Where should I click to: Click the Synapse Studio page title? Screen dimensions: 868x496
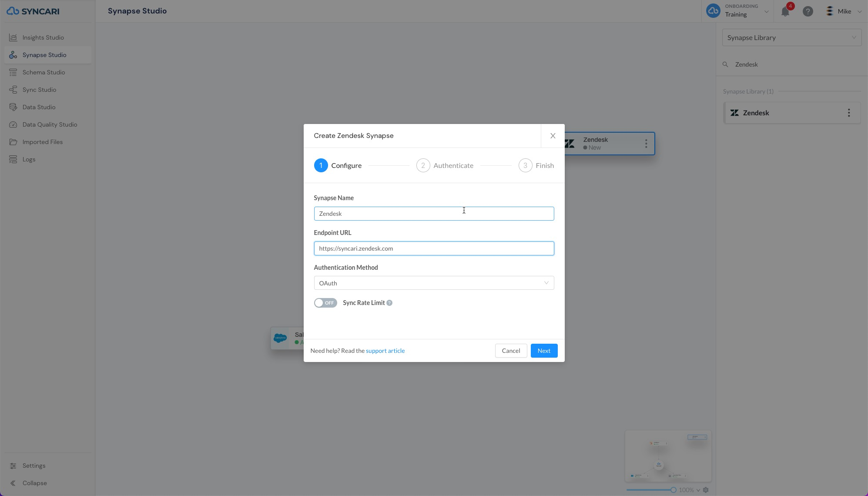point(137,11)
